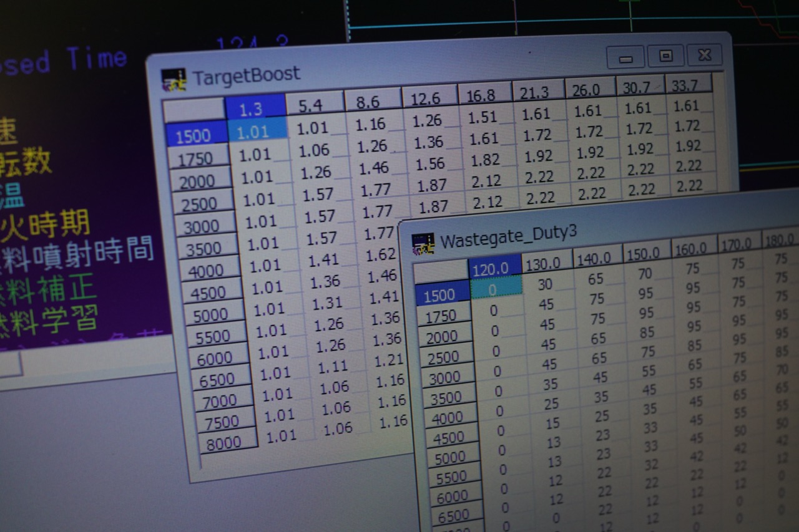Click TargetBoost cell 1.62 in the 4000 row
The image size is (799, 532).
(x=382, y=254)
